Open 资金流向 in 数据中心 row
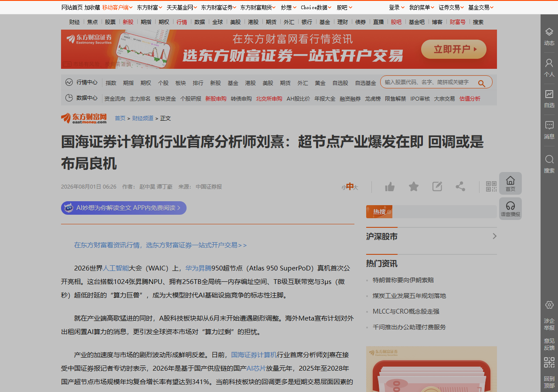The height and width of the screenshot is (392, 558). [x=115, y=99]
